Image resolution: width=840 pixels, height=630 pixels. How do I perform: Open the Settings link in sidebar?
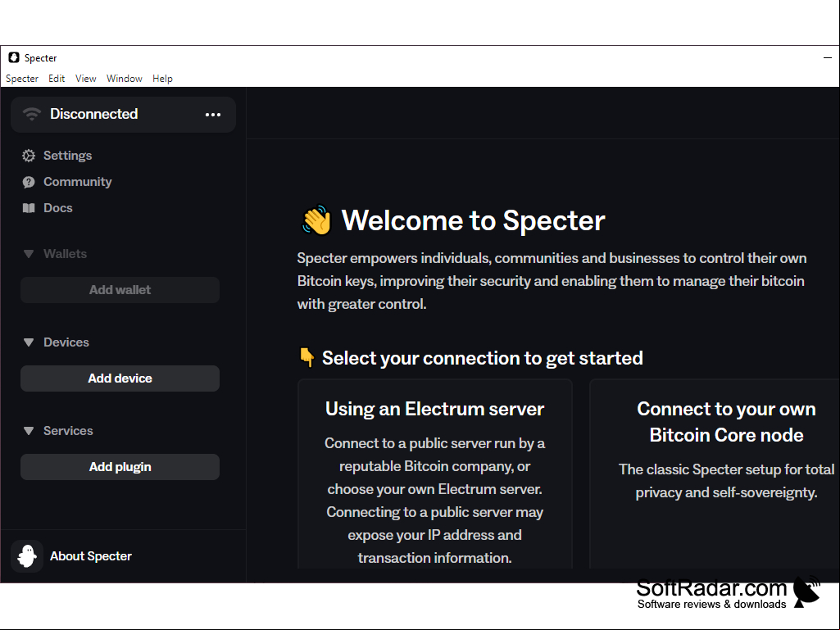(67, 156)
